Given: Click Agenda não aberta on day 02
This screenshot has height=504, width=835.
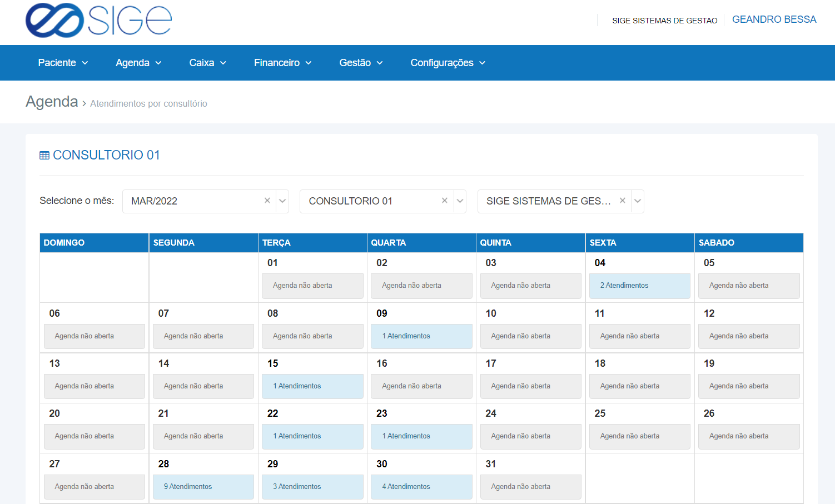Looking at the screenshot, I should point(421,286).
